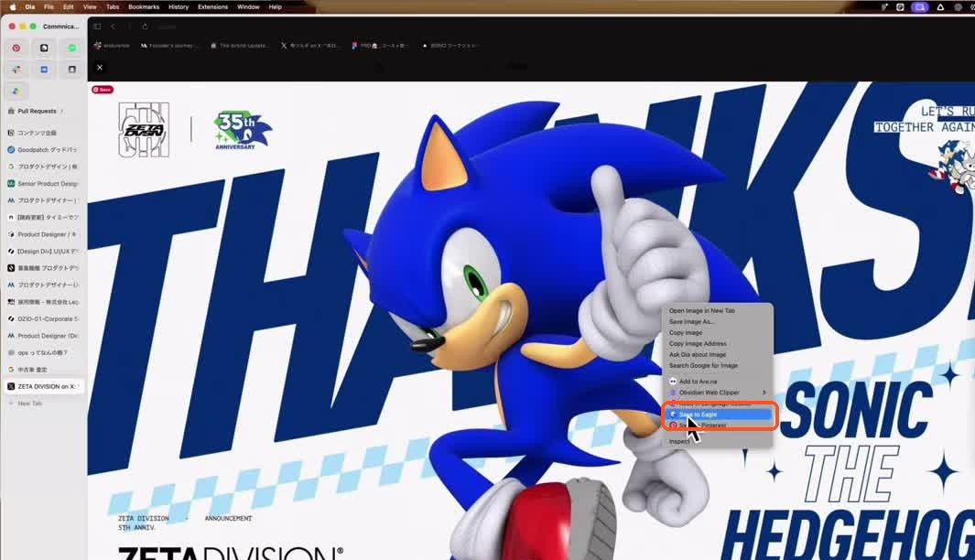
Task: Toggle the sidebar panel icon in toolbar
Action: pyautogui.click(x=97, y=27)
